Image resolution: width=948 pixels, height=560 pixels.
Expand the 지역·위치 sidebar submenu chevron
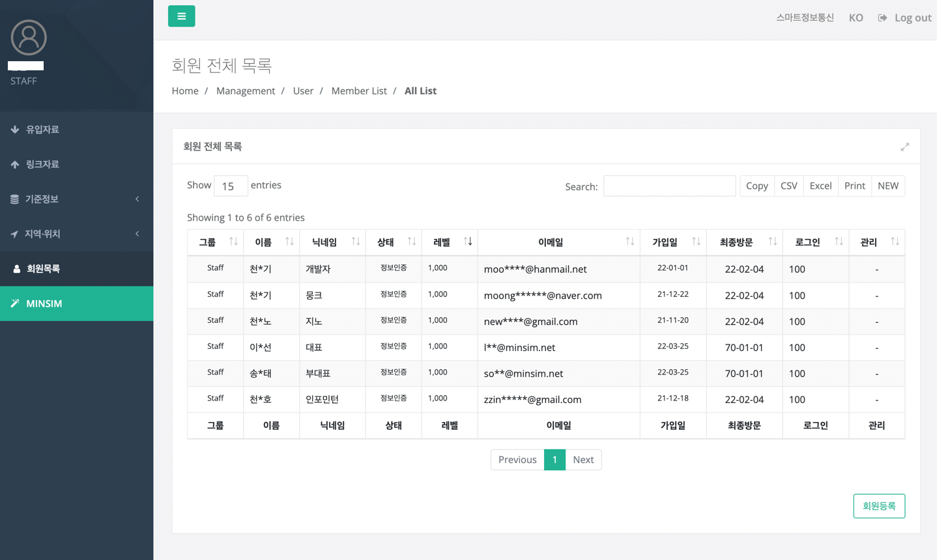click(x=137, y=234)
